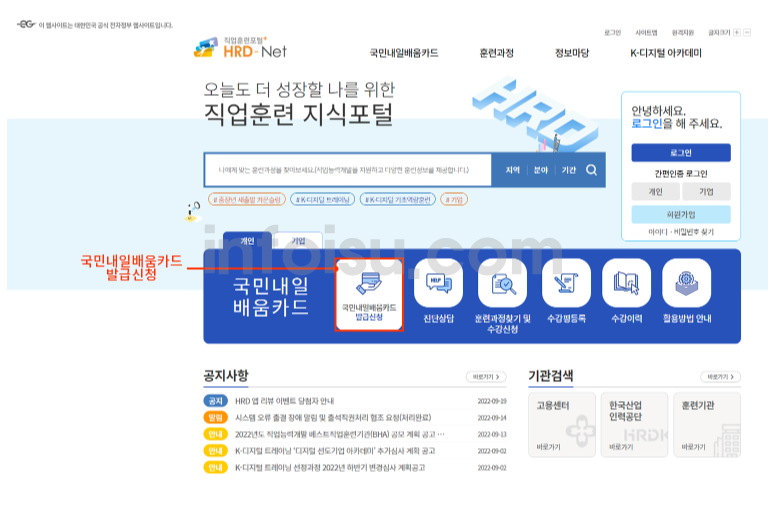Click the orange 알림 badge
Screen dimensions: 768x505
216,418
